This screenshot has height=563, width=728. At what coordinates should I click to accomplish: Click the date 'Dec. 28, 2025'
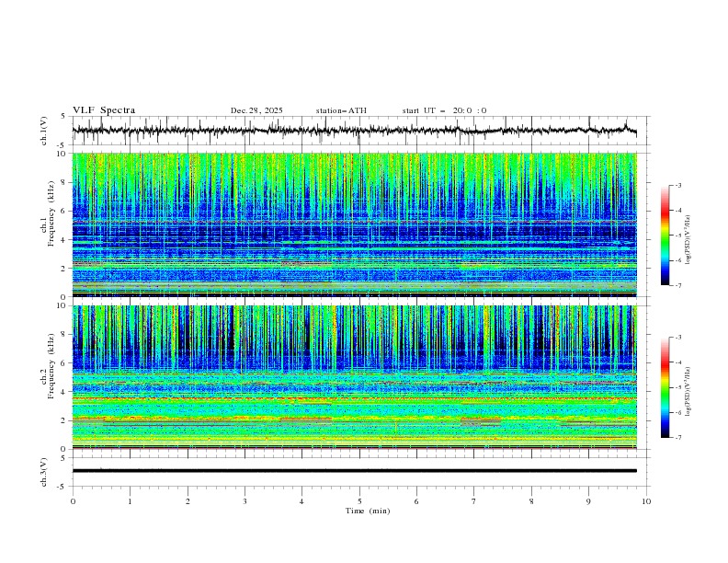pos(256,110)
